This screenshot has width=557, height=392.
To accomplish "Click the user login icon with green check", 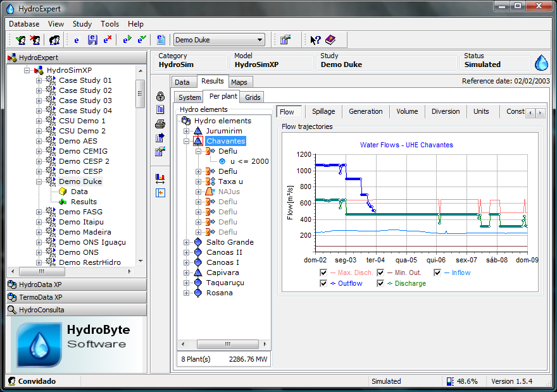I will tap(21, 40).
